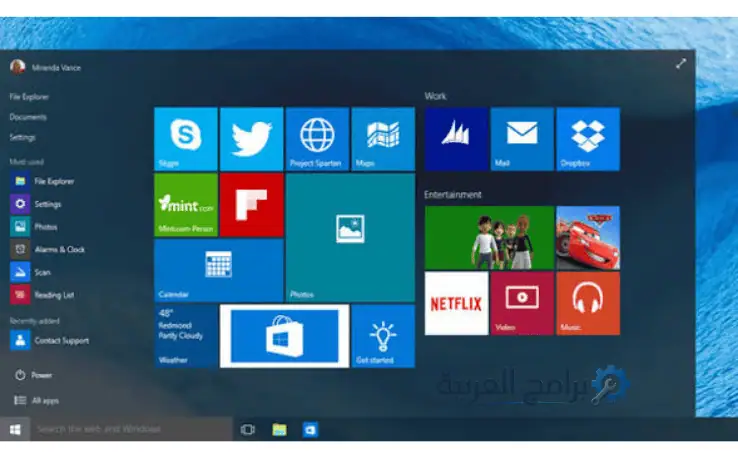Open the Documents link

[28, 117]
